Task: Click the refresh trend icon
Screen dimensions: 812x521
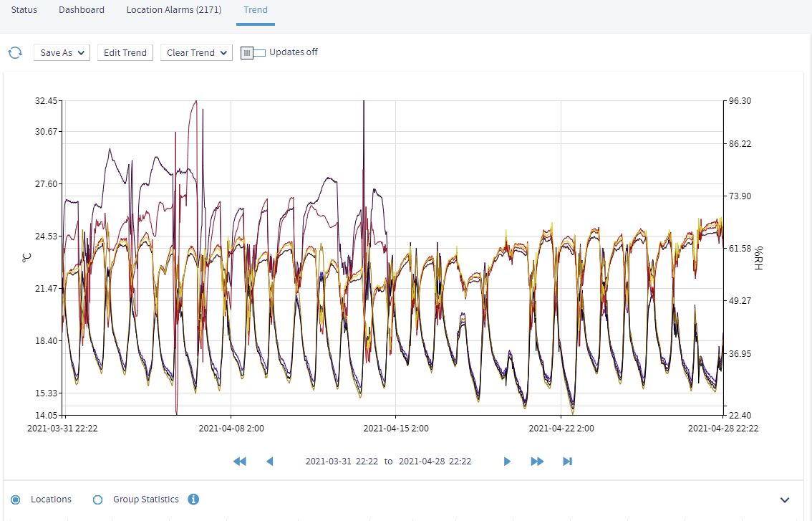Action: [x=14, y=53]
